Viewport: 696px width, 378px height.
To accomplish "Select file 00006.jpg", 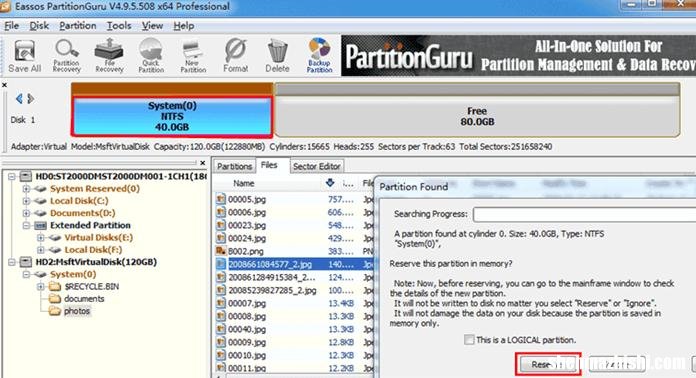I will (247, 213).
